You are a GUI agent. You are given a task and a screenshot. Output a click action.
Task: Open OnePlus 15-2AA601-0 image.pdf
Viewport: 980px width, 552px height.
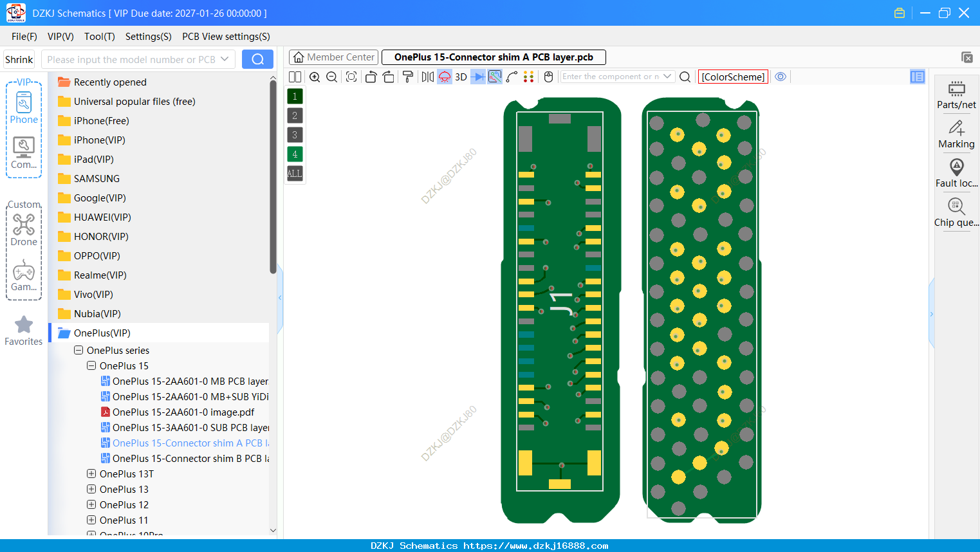click(x=183, y=412)
